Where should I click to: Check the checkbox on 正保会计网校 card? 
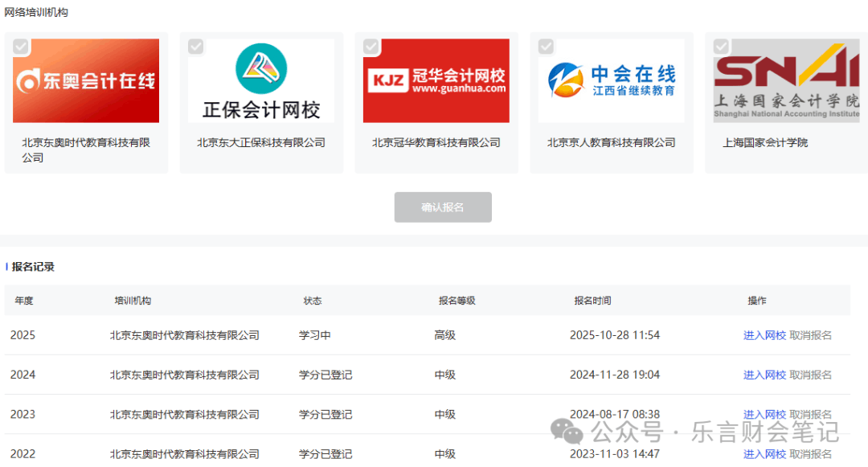196,47
